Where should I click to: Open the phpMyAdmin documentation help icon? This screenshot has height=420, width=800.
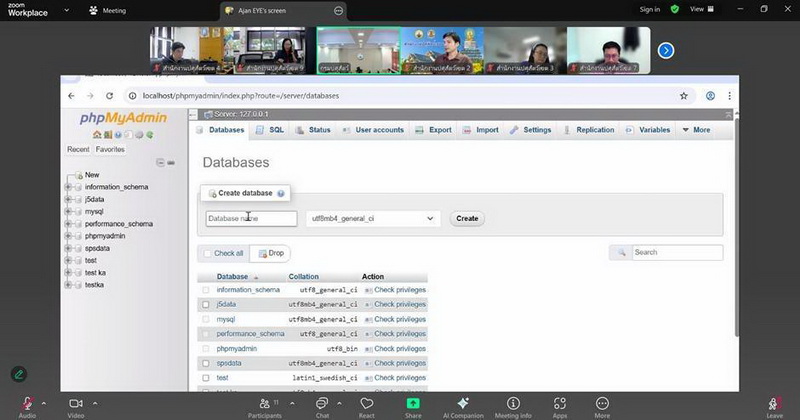(x=118, y=135)
